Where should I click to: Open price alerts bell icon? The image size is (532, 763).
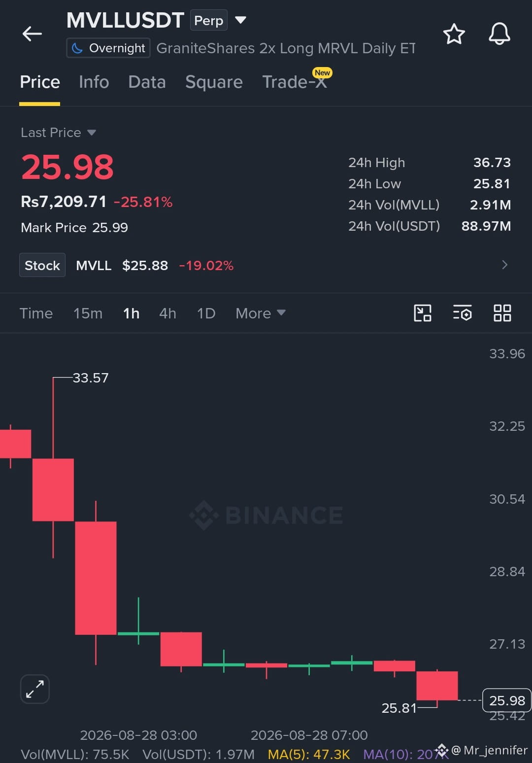(499, 34)
